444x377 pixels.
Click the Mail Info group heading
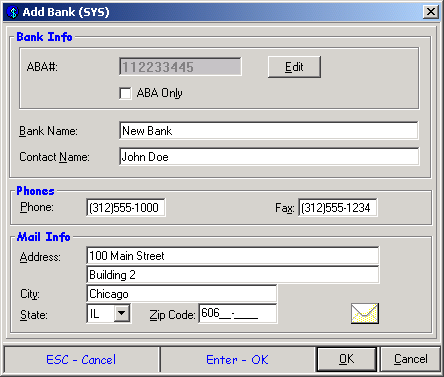[44, 237]
